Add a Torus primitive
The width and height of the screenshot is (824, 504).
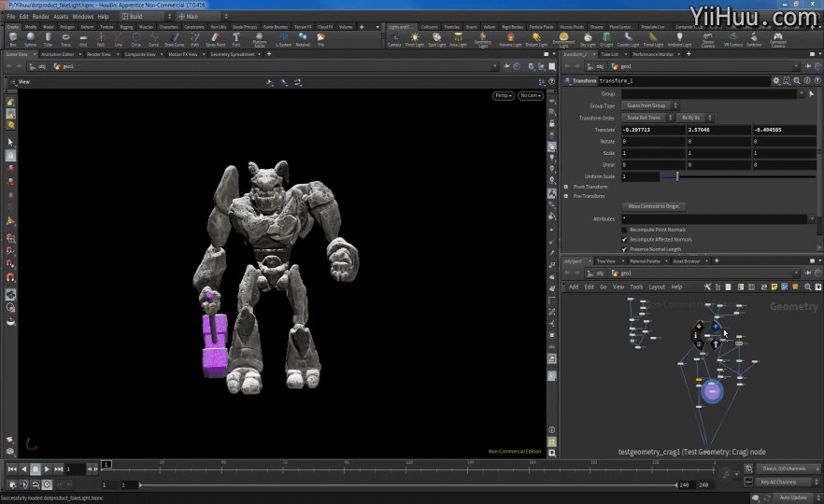[65, 39]
